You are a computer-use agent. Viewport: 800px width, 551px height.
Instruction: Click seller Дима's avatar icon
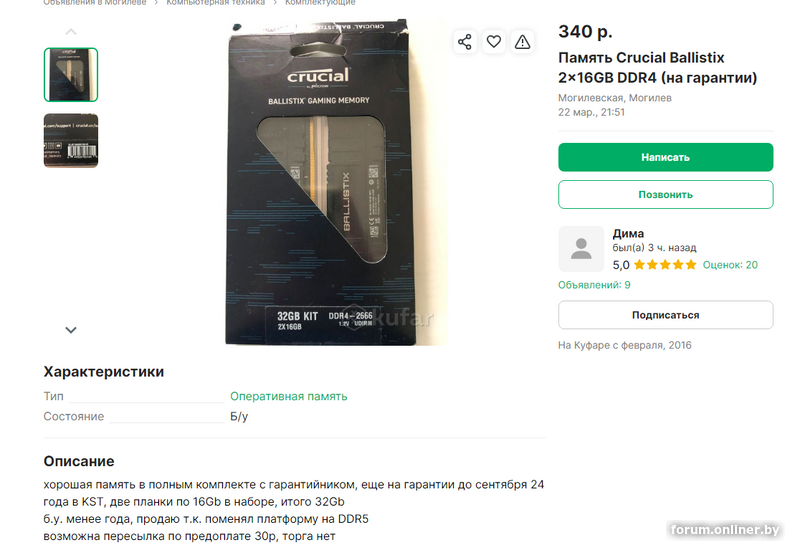point(581,249)
